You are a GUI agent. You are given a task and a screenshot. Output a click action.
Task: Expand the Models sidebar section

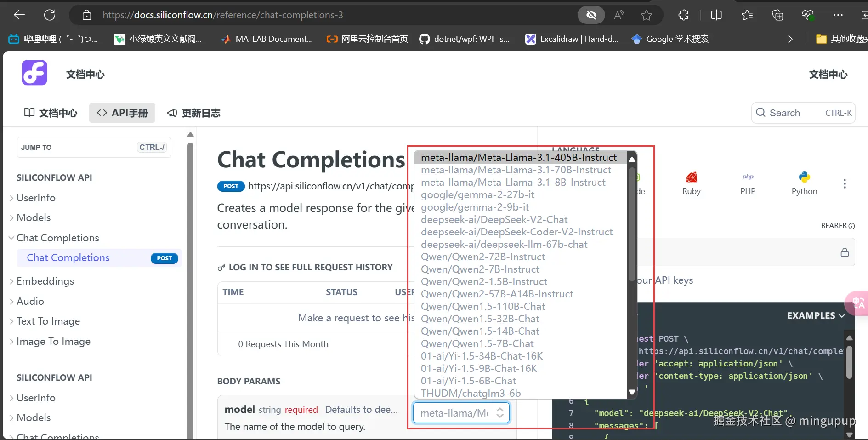(x=30, y=217)
